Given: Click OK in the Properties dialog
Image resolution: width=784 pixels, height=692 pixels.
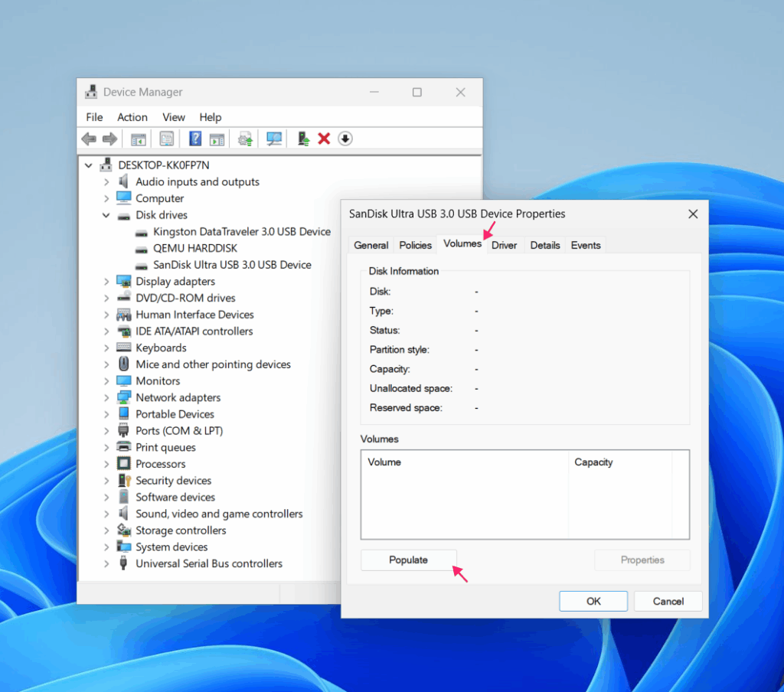Looking at the screenshot, I should (593, 601).
